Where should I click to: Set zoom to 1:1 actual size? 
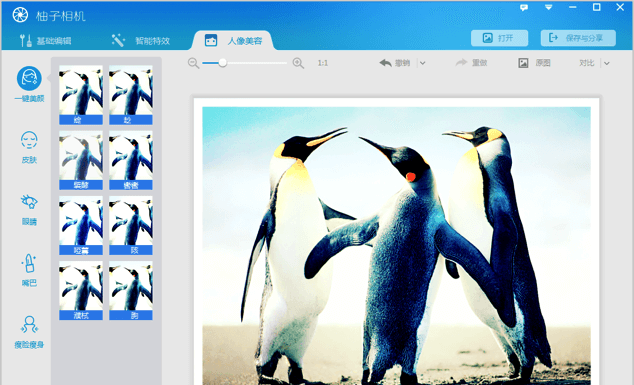pos(323,63)
